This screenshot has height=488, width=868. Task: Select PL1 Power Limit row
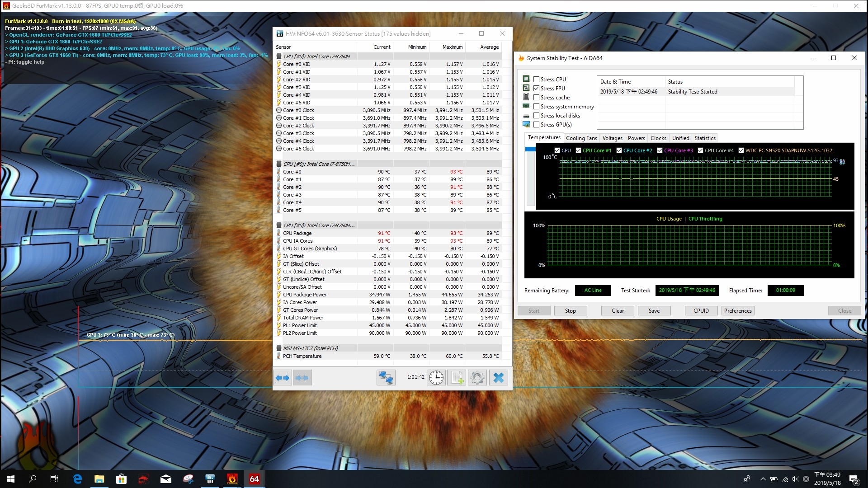[x=388, y=325]
